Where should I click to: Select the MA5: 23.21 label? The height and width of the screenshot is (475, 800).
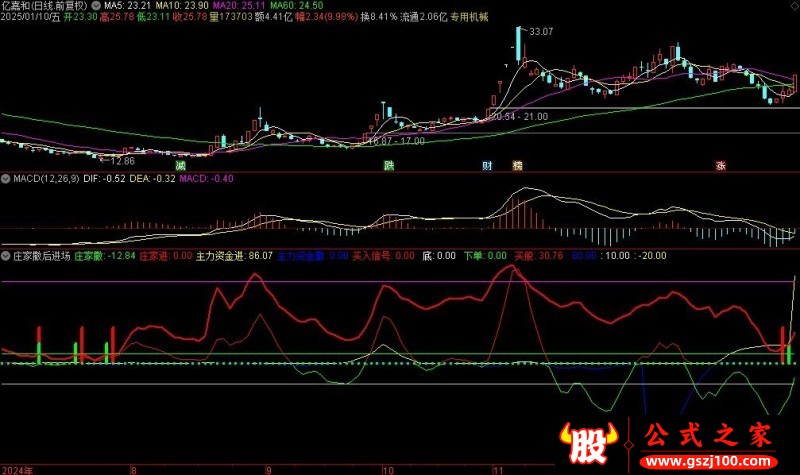point(127,6)
